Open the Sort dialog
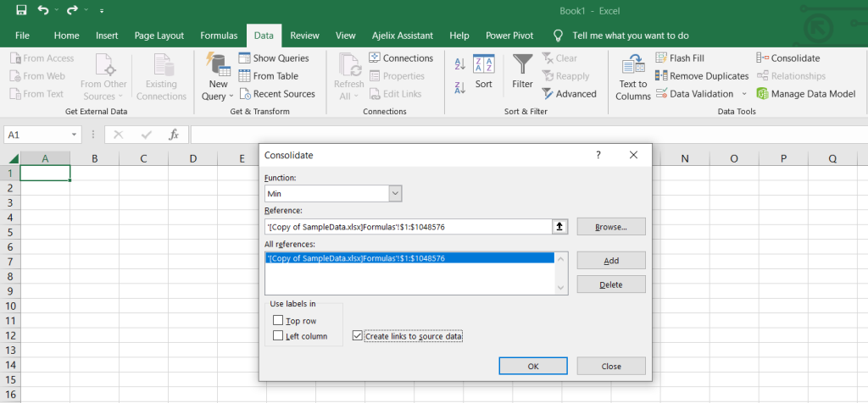The image size is (868, 403). pyautogui.click(x=483, y=72)
